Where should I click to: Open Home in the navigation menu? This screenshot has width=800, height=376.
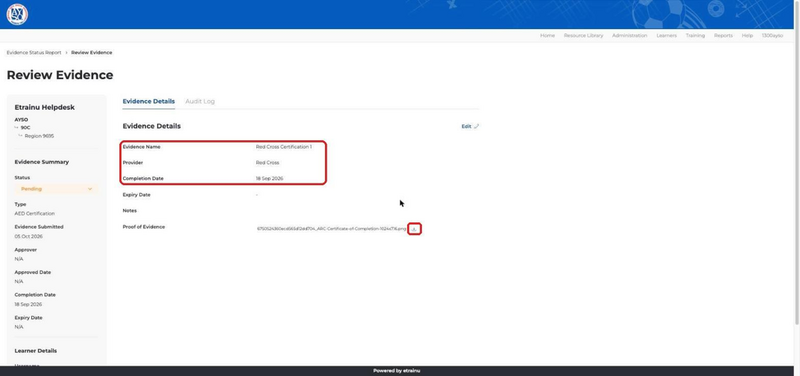pos(547,36)
